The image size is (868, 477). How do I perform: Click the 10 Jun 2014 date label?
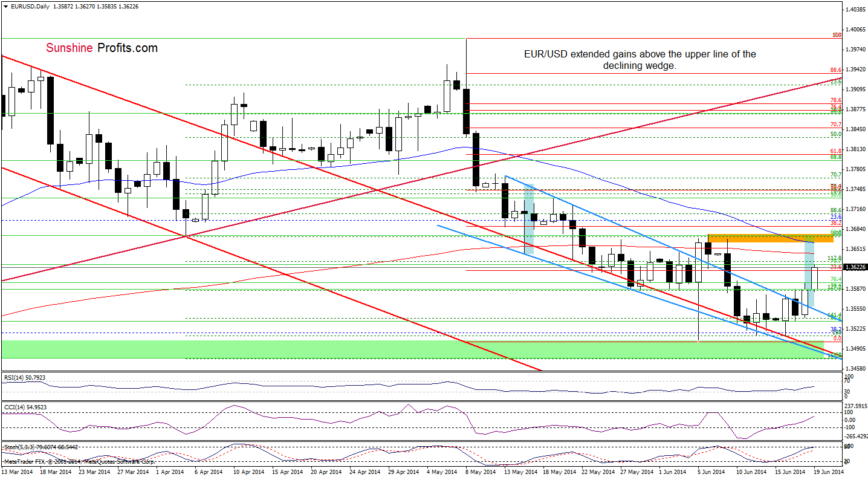[752, 472]
